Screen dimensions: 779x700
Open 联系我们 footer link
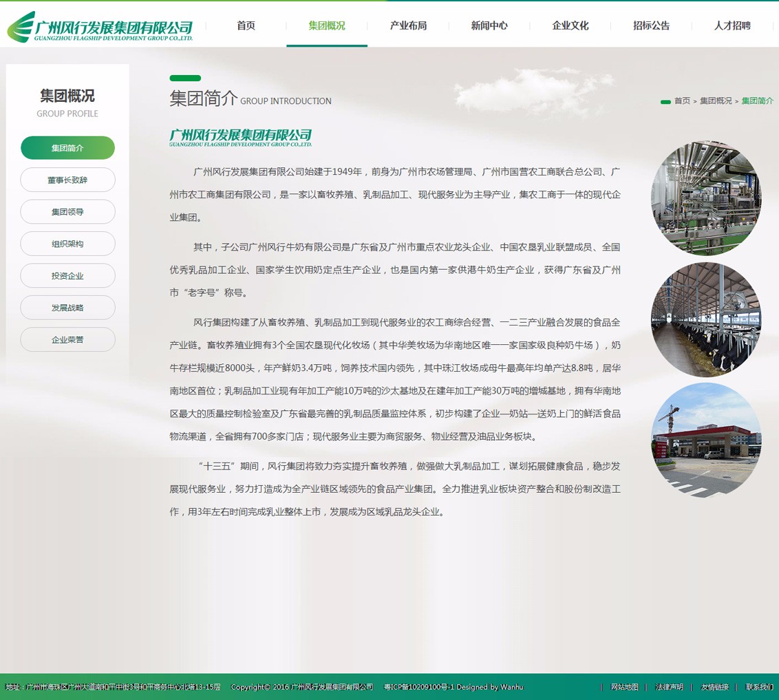760,687
